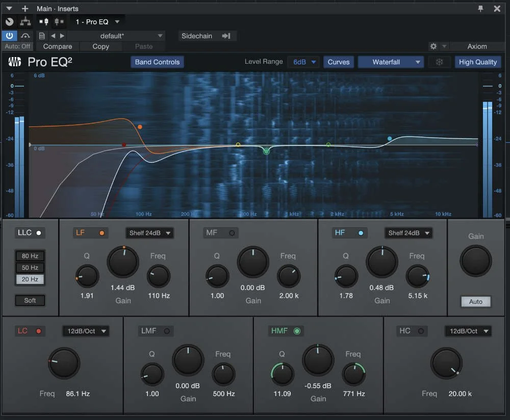Select the 'Main · Inserts' header tab

(x=57, y=8)
